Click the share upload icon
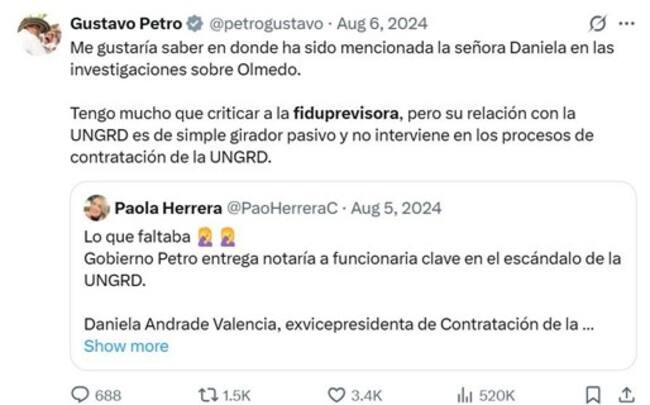650x405 pixels. click(x=626, y=393)
